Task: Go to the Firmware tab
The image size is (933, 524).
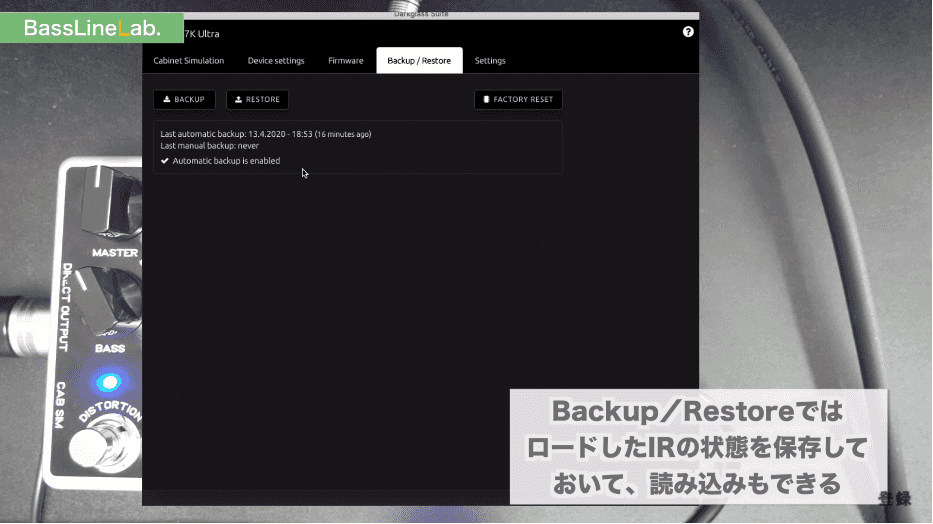Action: point(346,61)
